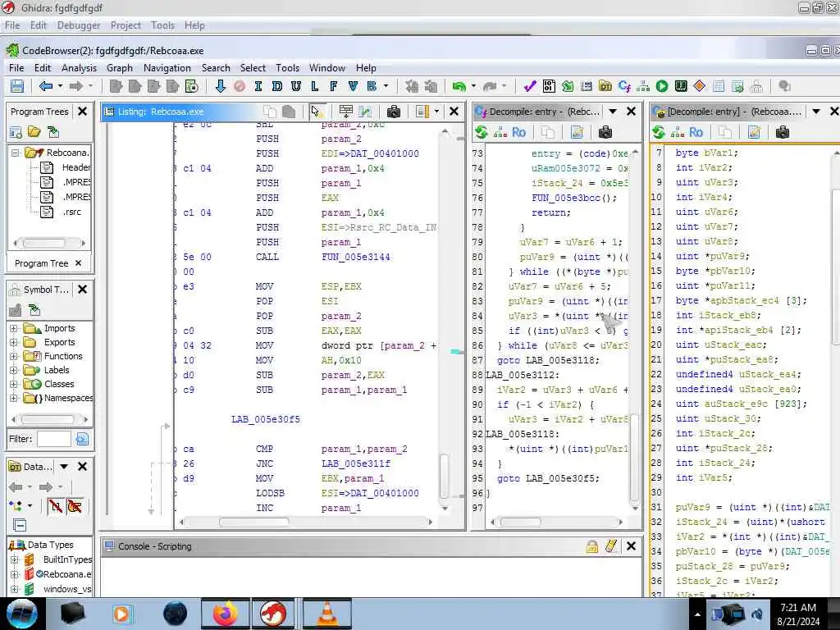Open the Listing field options dropdown arrow

pos(436,112)
